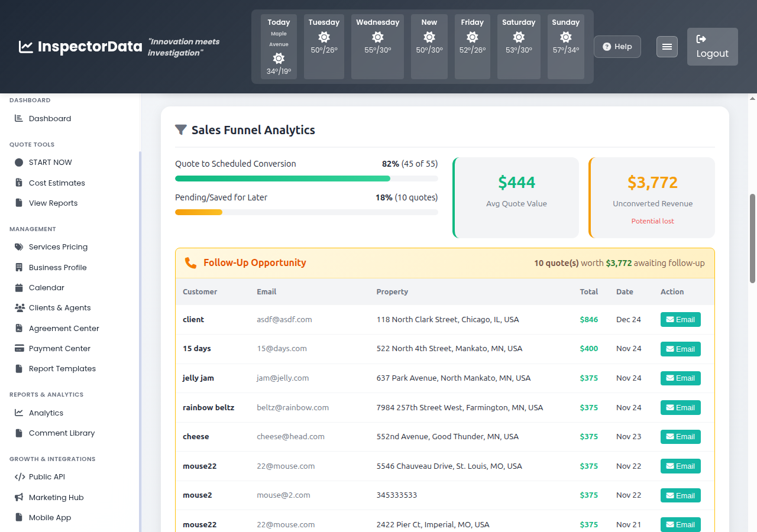The height and width of the screenshot is (532, 757).
Task: Click the hamburger menu icon in the header
Action: tap(667, 46)
